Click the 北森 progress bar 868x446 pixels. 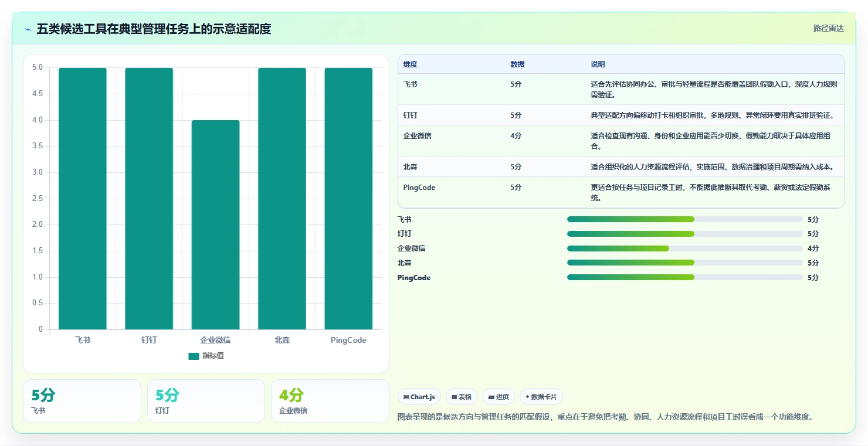(684, 263)
